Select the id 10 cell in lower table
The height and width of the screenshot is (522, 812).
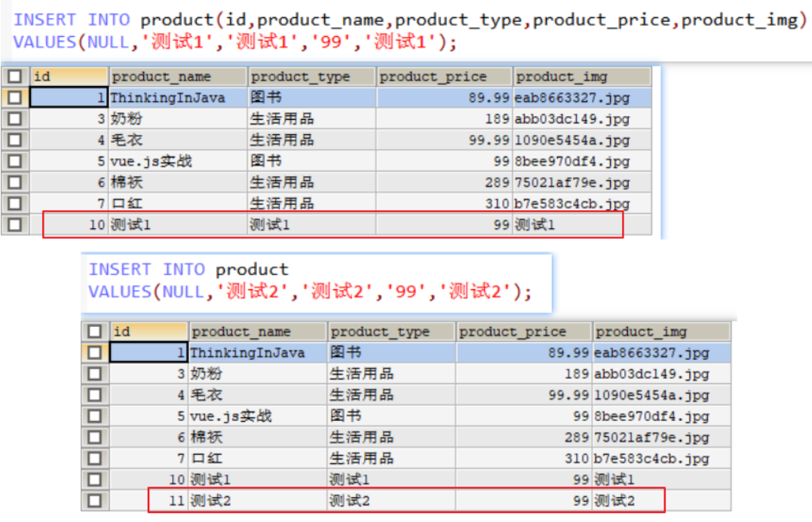[149, 480]
